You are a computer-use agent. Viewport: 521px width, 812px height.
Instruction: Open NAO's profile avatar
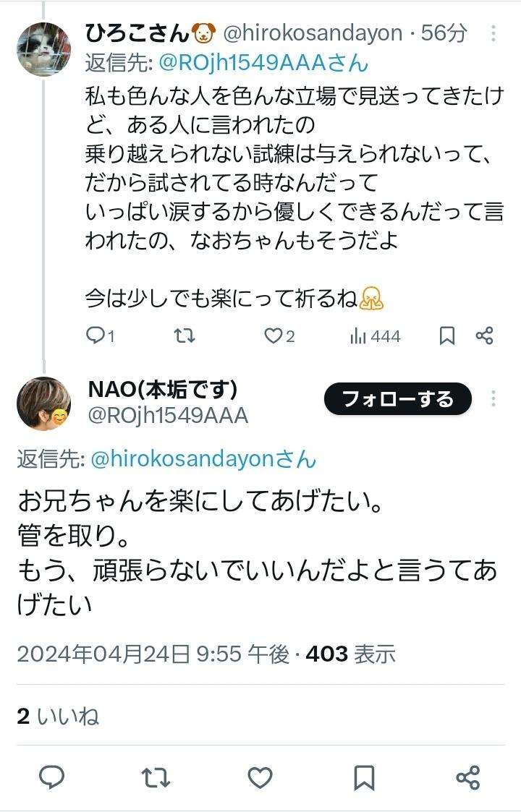(43, 403)
